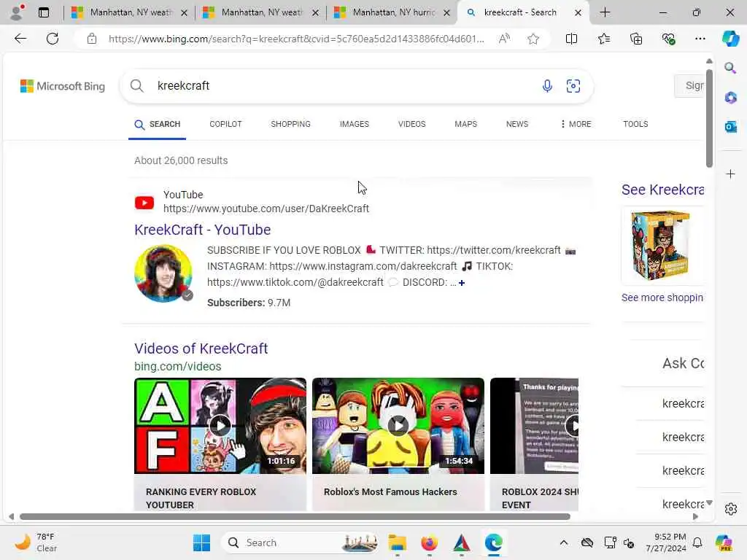This screenshot has height=560, width=747.
Task: Click the Read aloud icon
Action: click(x=504, y=39)
